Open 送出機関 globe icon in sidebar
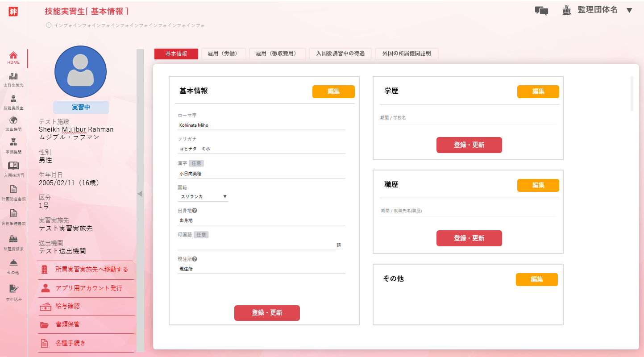 (x=13, y=121)
